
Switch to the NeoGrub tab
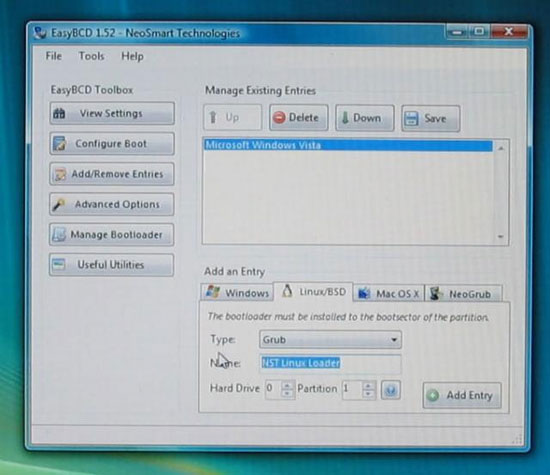(463, 294)
